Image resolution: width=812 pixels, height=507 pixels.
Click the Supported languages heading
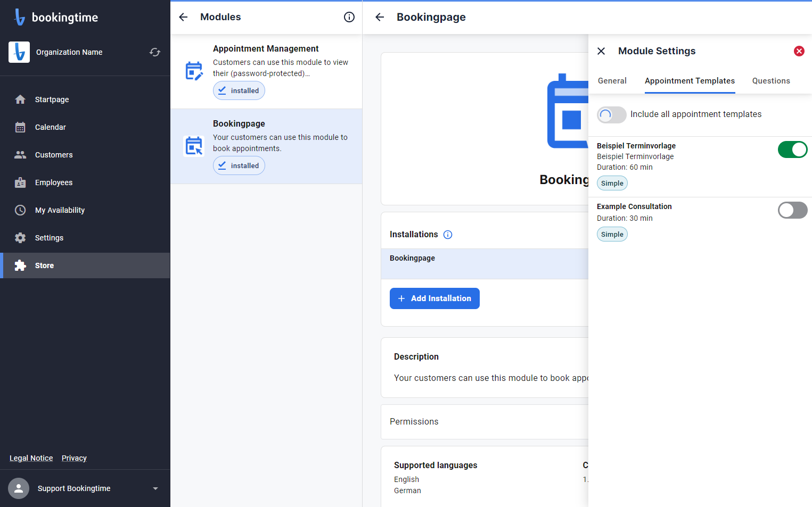point(436,465)
